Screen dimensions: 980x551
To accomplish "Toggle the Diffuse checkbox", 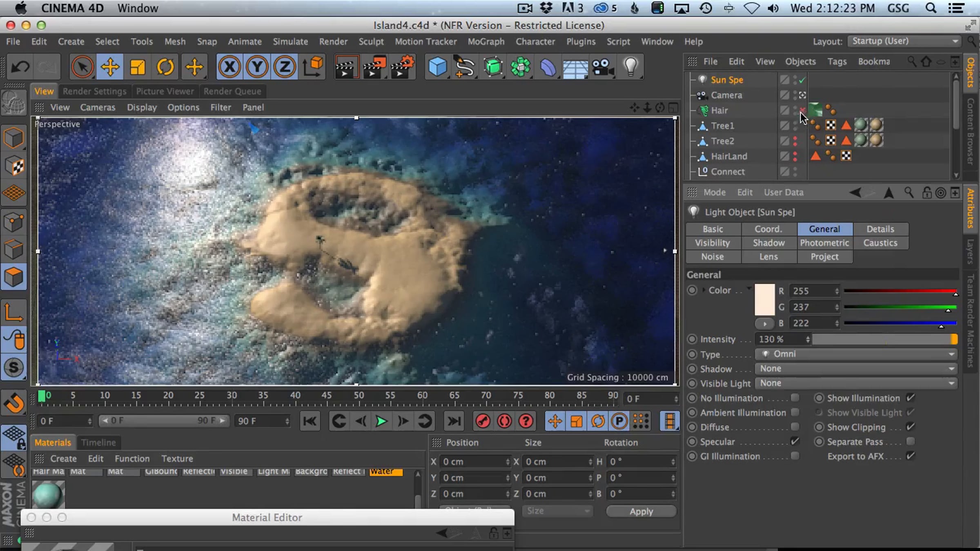I will tap(795, 427).
